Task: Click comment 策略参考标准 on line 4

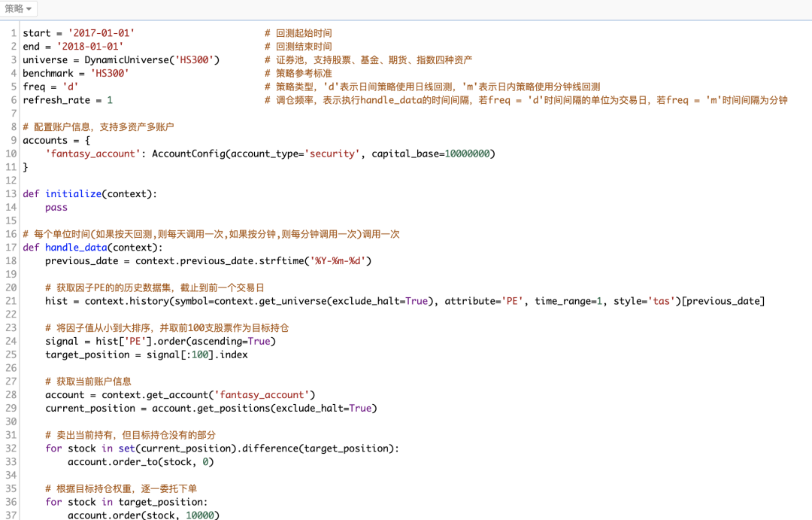Action: click(x=304, y=74)
